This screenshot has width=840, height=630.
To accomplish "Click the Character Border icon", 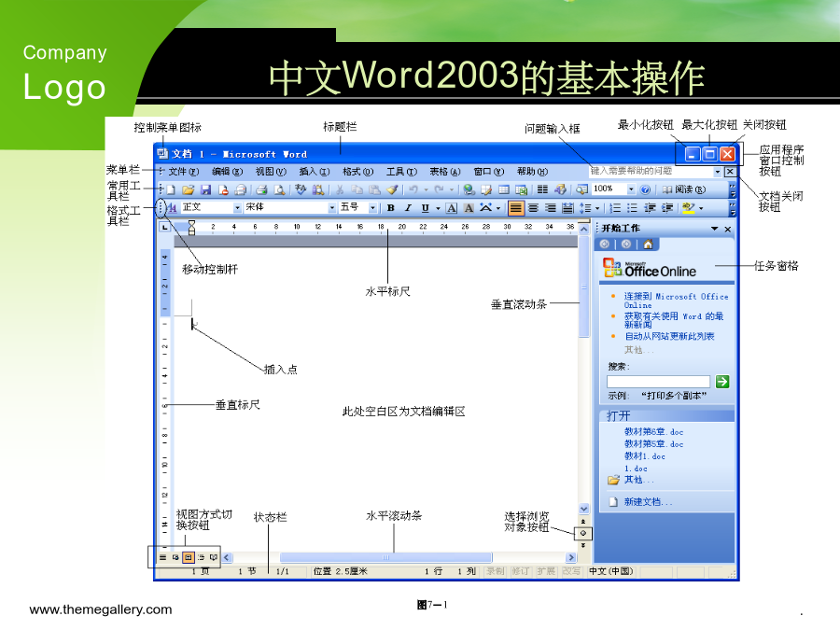I will [x=452, y=208].
